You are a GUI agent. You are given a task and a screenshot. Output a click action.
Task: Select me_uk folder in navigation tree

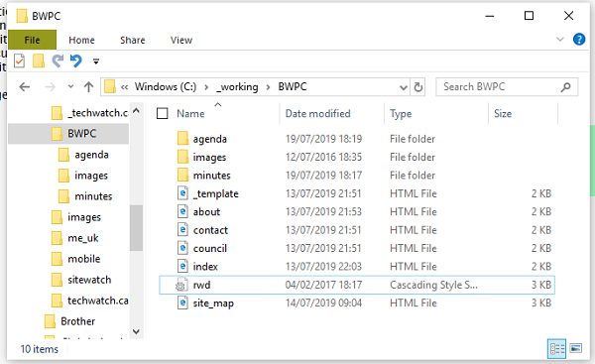point(82,238)
